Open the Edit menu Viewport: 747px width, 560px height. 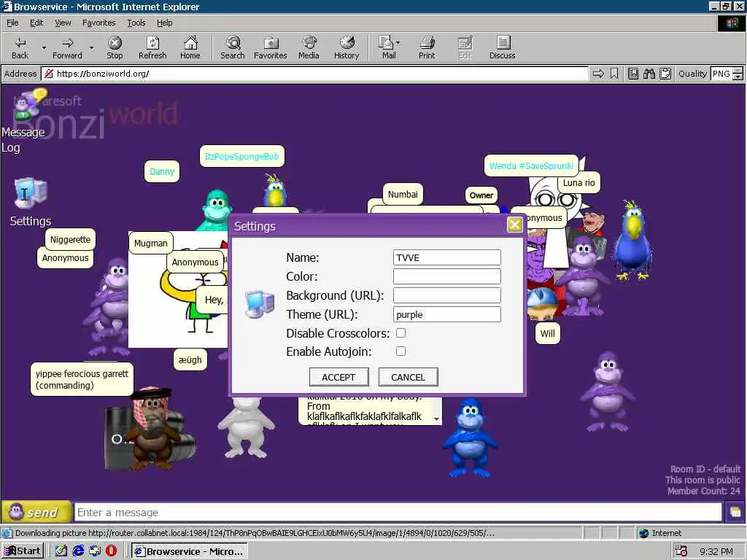point(36,23)
